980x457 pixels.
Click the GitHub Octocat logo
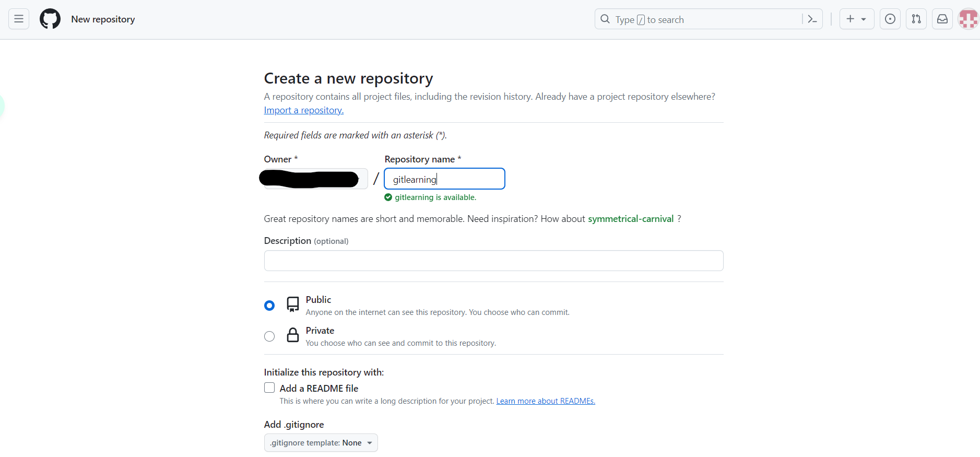click(x=50, y=19)
